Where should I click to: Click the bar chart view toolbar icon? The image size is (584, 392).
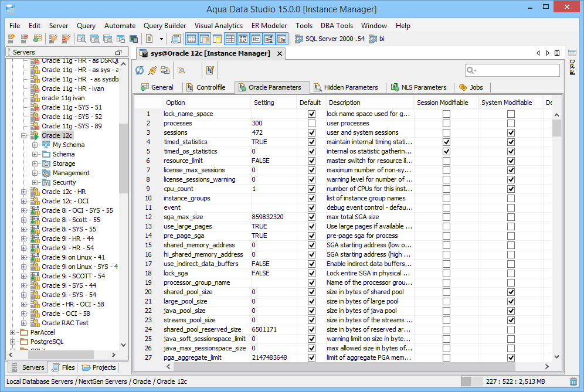tap(281, 39)
